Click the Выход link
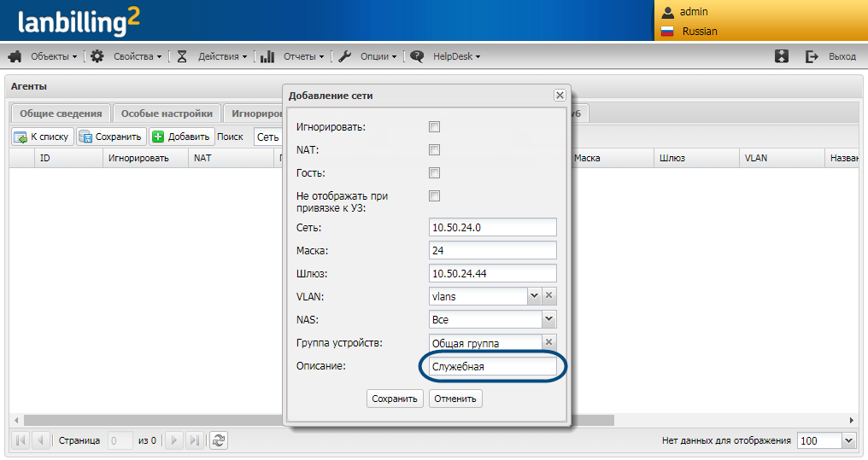 coord(842,56)
